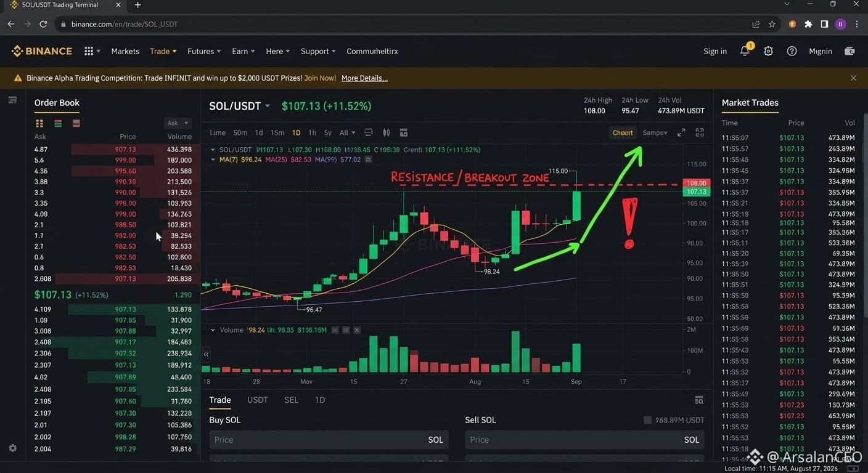Show both asks and bids in order book
Image resolution: width=868 pixels, height=473 pixels.
click(x=39, y=123)
